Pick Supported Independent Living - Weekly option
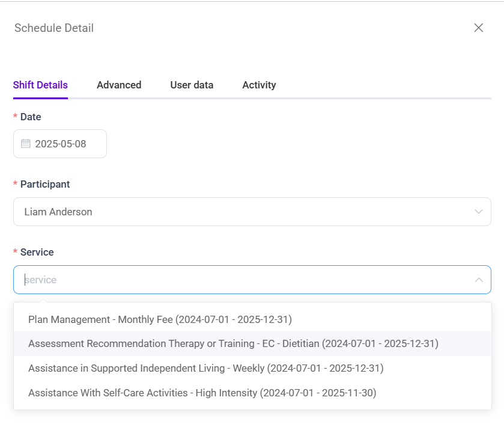The height and width of the screenshot is (424, 504). [x=205, y=368]
